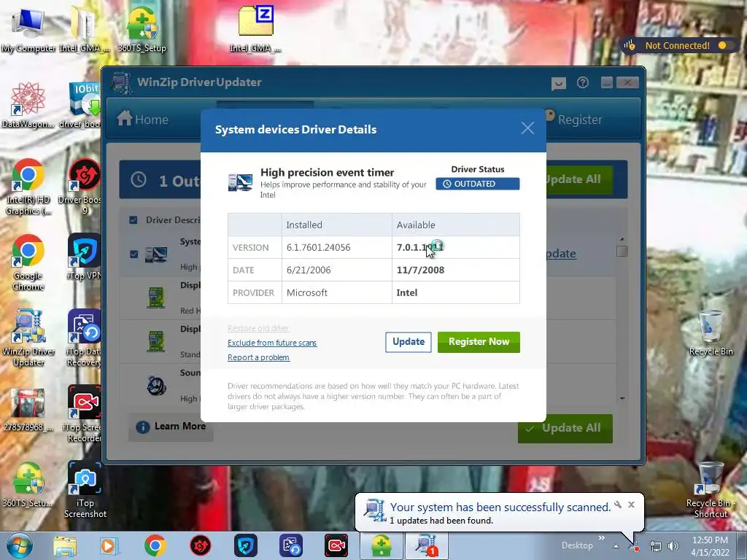
Task: Open the Home tab in WinZip Driver Updater
Action: click(x=143, y=119)
